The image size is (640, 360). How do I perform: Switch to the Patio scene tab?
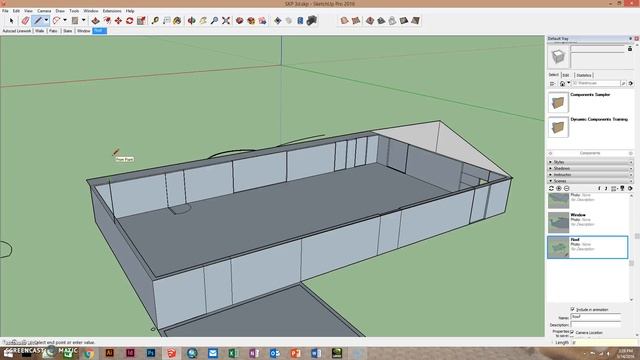point(53,31)
